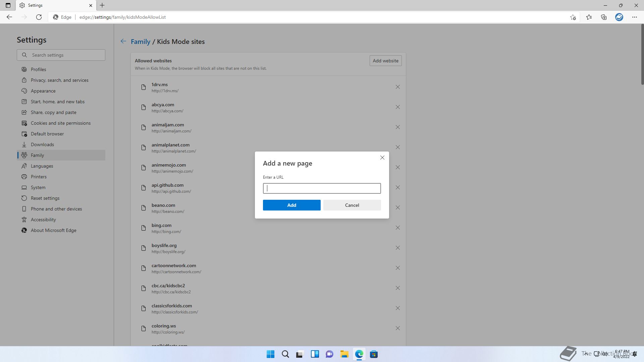The image size is (644, 362).
Task: Delete boyslife.org entry
Action: click(x=397, y=248)
